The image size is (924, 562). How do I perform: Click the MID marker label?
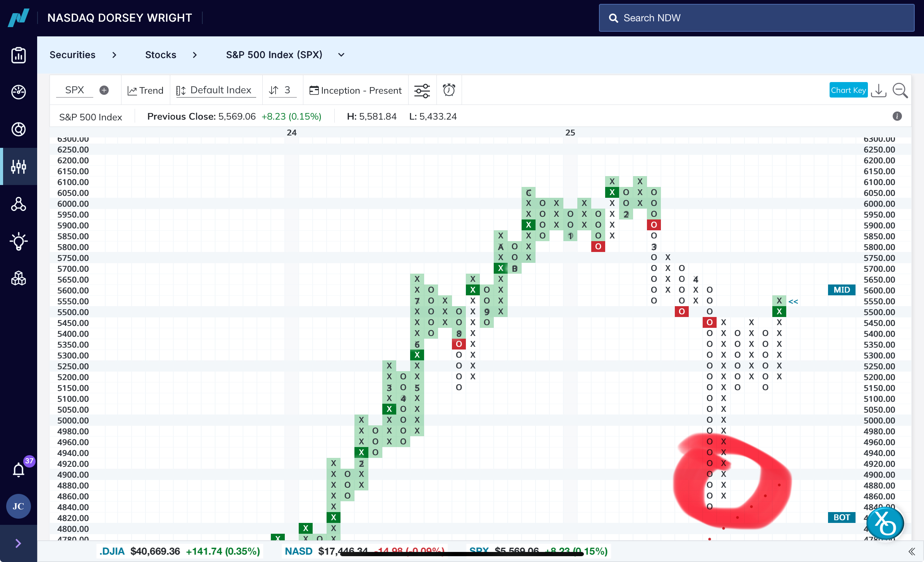(842, 290)
